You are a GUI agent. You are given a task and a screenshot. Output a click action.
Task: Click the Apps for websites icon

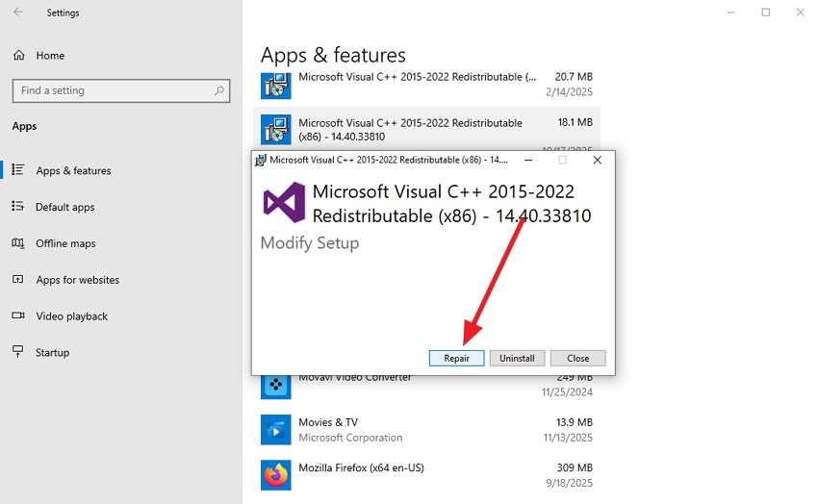click(18, 280)
